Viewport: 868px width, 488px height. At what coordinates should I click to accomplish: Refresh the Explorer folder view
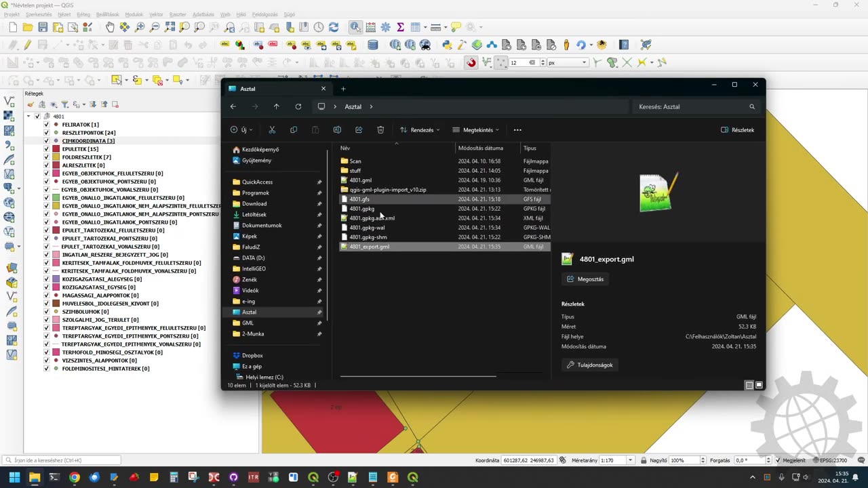[x=298, y=106]
